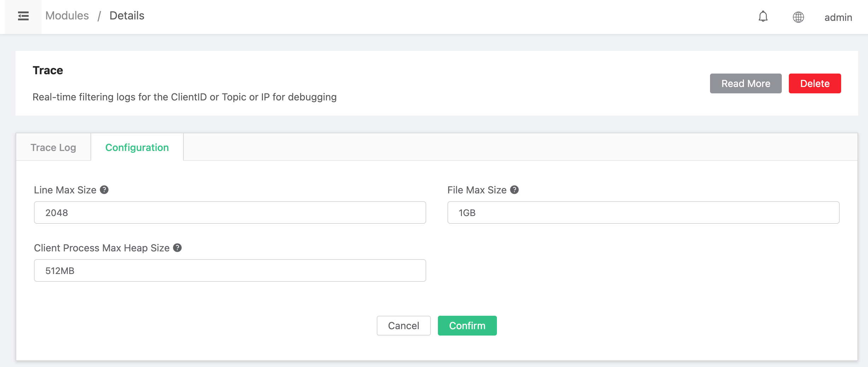Edit the Client Process Max Heap Size field
Screen dimensions: 868x367
[x=230, y=270]
